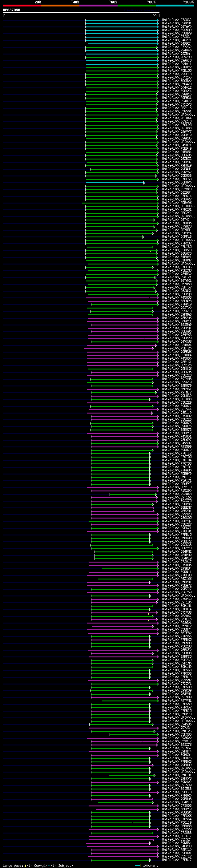Open hit UniRef100_A7QLR5
The height and width of the screenshot is (868, 197).
[x=177, y=125]
